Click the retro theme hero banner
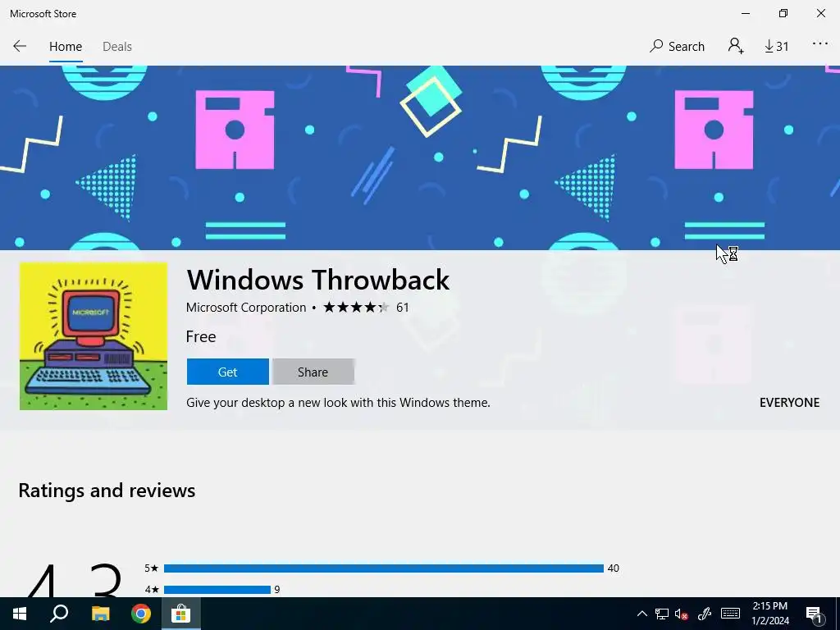This screenshot has width=840, height=630. [x=420, y=157]
